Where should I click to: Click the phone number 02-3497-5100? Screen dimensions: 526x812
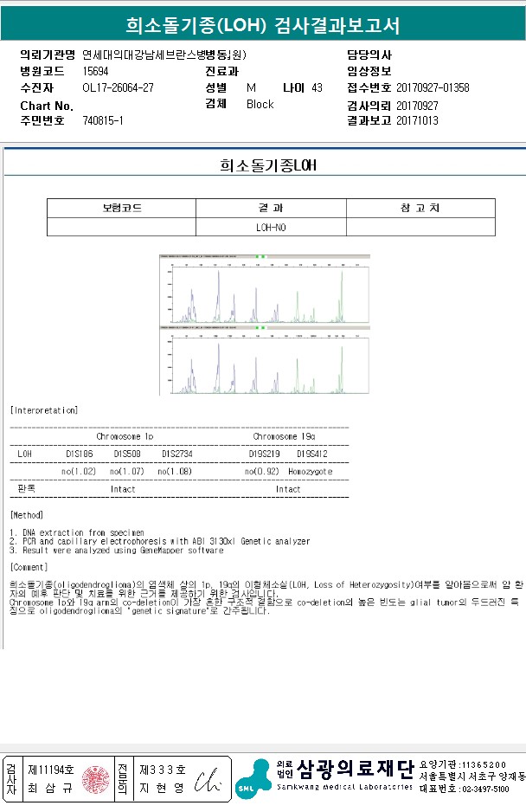[484, 789]
